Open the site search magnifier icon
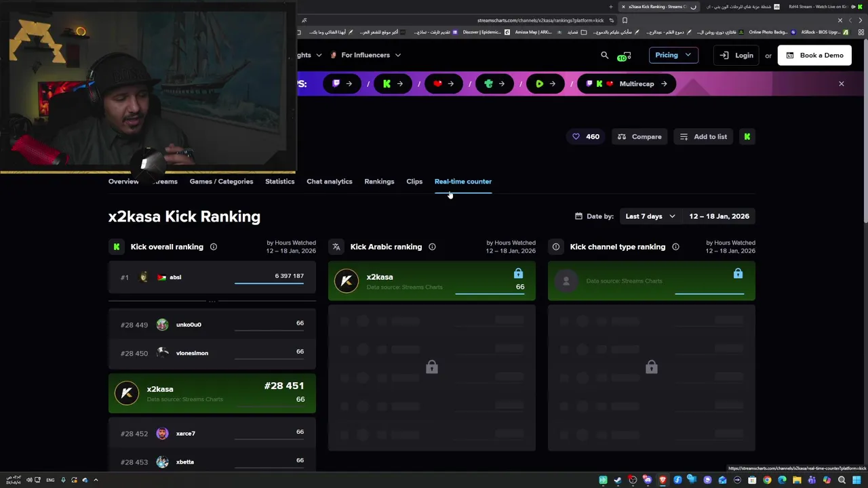The width and height of the screenshot is (868, 488). click(x=604, y=55)
